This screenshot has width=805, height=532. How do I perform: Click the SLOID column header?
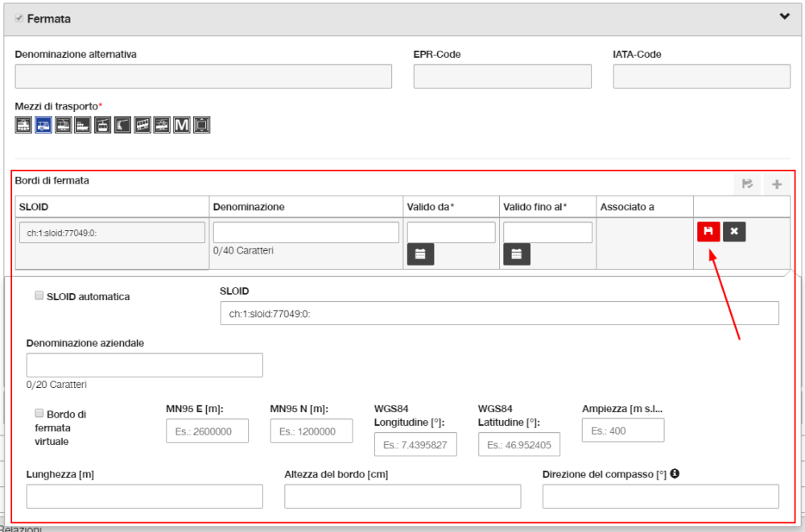[x=112, y=206]
